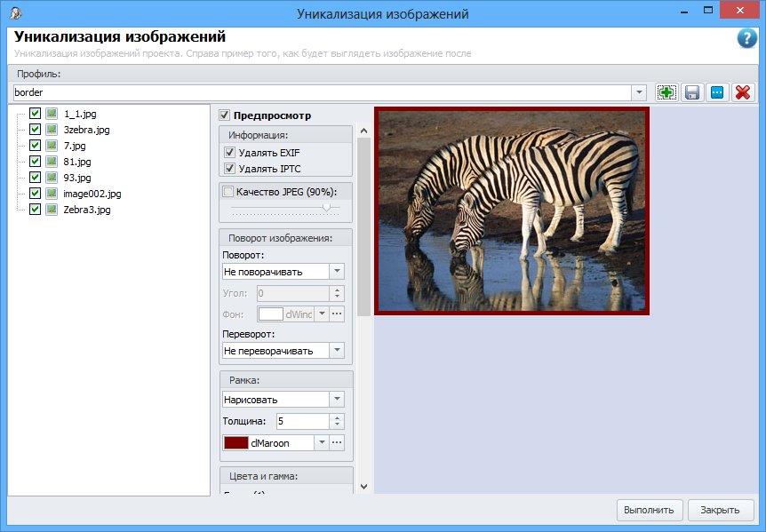Expand the Рамка mode dropdown showing Нарисовать

tap(337, 399)
